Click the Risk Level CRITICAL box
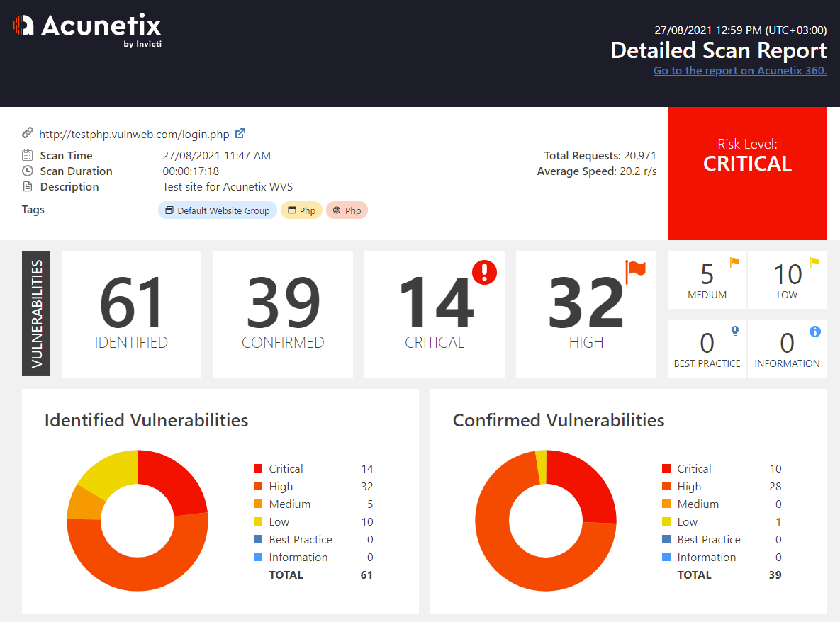The image size is (840, 622). pos(747,174)
